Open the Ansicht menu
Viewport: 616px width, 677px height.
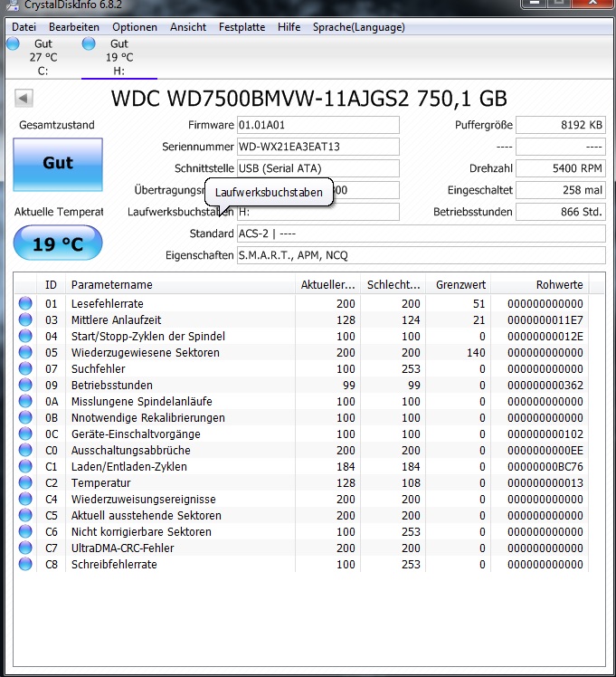pyautogui.click(x=188, y=27)
